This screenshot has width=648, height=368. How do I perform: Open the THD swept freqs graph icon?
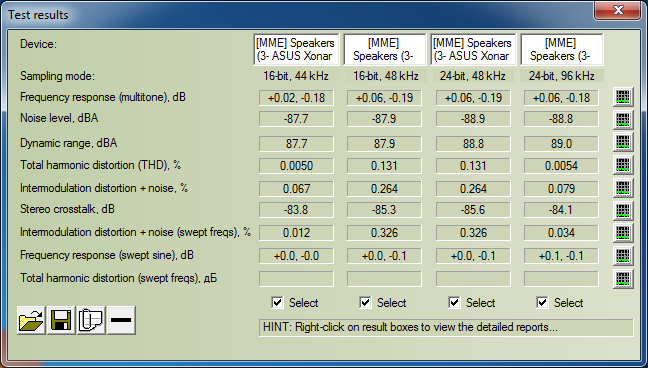tap(623, 278)
